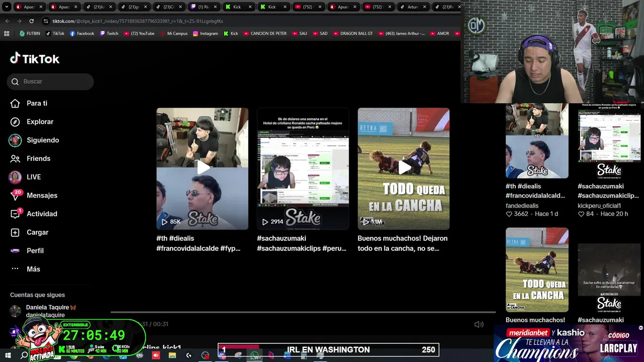Open the Friends page
The height and width of the screenshot is (362, 644).
point(30,158)
